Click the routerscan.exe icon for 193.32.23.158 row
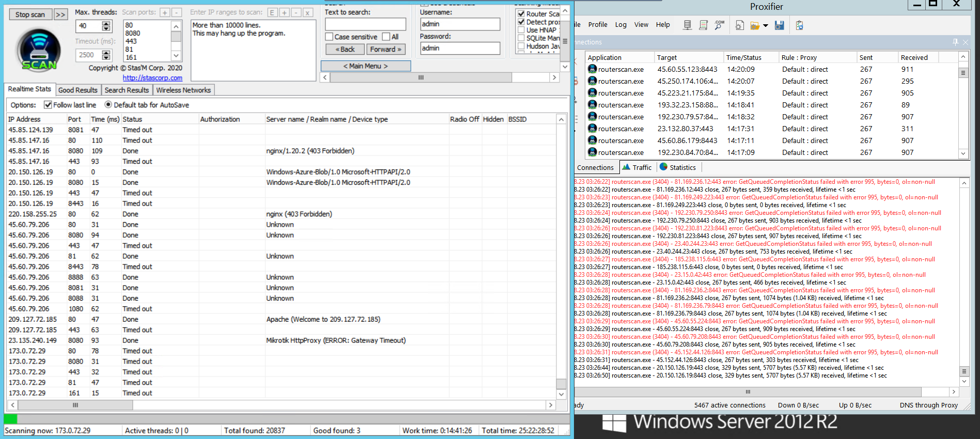Image resolution: width=980 pixels, height=439 pixels. [593, 104]
